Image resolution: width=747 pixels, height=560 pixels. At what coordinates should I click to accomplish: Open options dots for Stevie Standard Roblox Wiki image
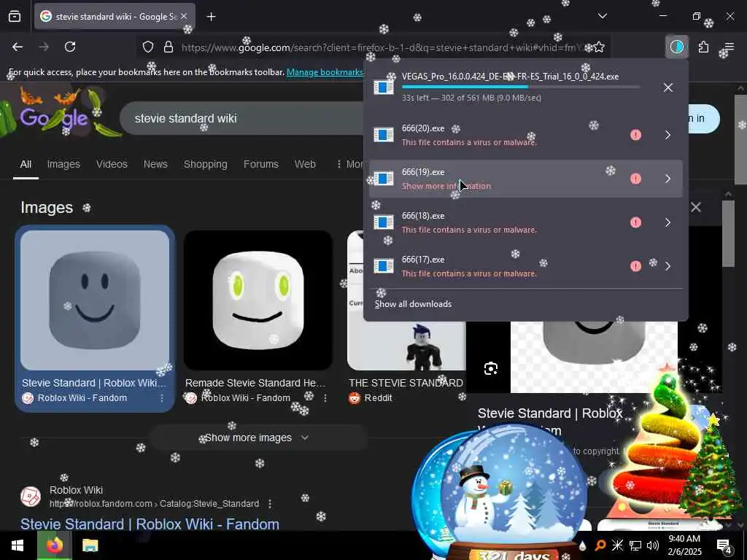(x=162, y=397)
